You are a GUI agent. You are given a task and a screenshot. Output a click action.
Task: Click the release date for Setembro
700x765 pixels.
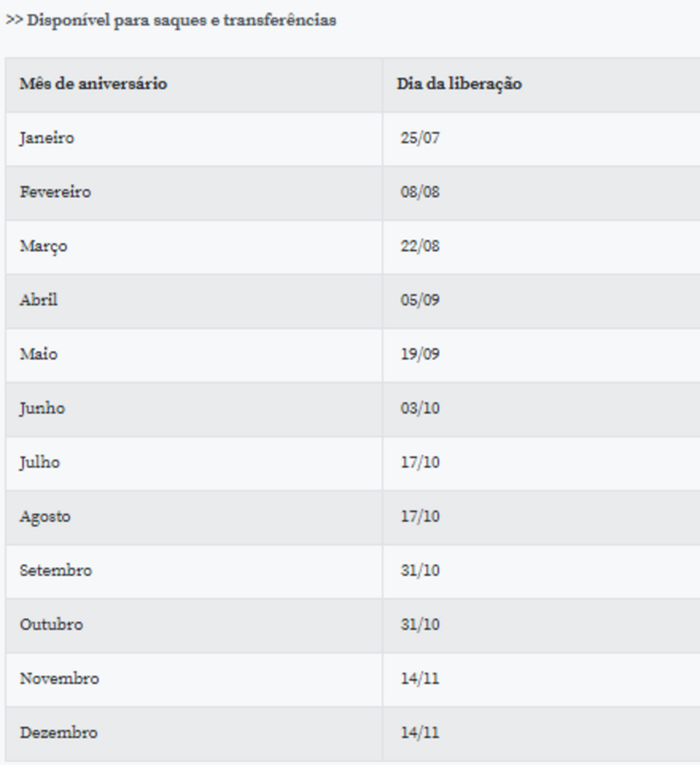coord(420,571)
